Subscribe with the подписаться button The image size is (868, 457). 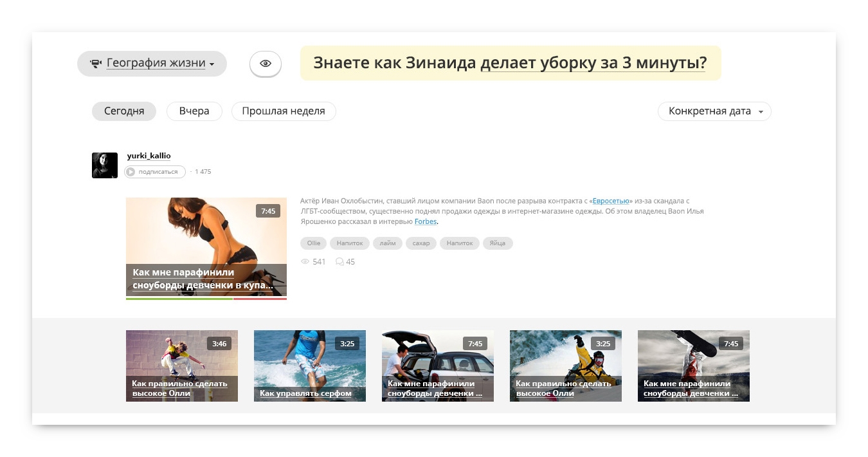pos(155,172)
